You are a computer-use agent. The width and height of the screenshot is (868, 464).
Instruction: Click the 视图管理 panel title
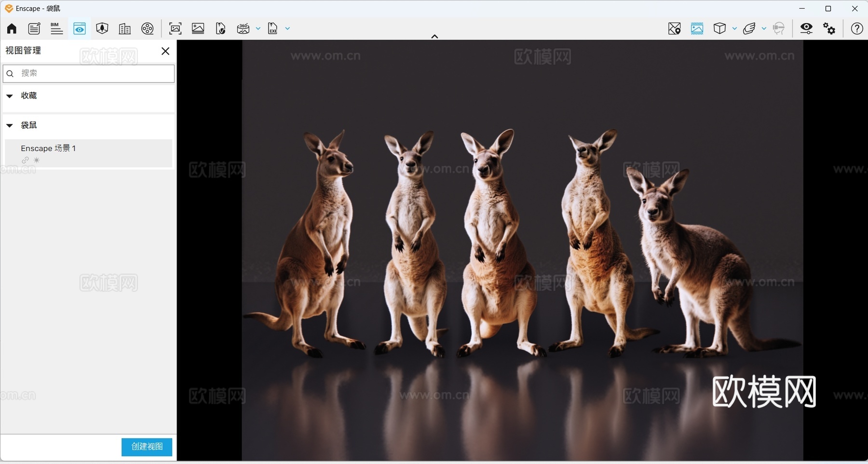(x=23, y=51)
